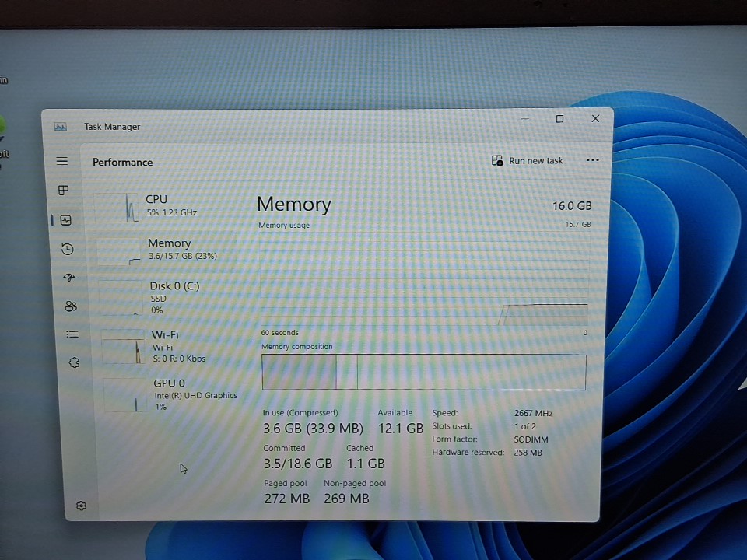747x560 pixels.
Task: Open the Services page icon
Action: click(x=74, y=362)
